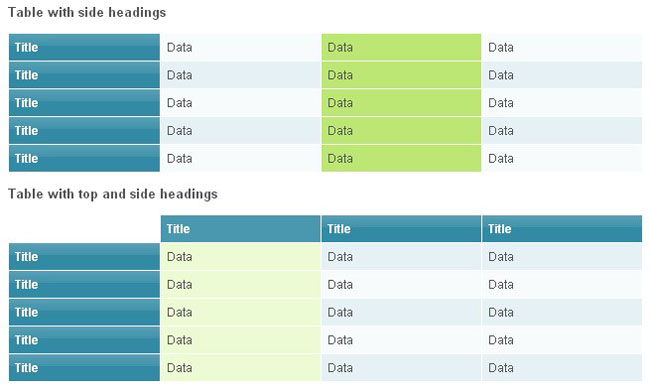Click third-row middle-column Data cell in bottom table
Screen dimensions: 650x390
[x=401, y=312]
